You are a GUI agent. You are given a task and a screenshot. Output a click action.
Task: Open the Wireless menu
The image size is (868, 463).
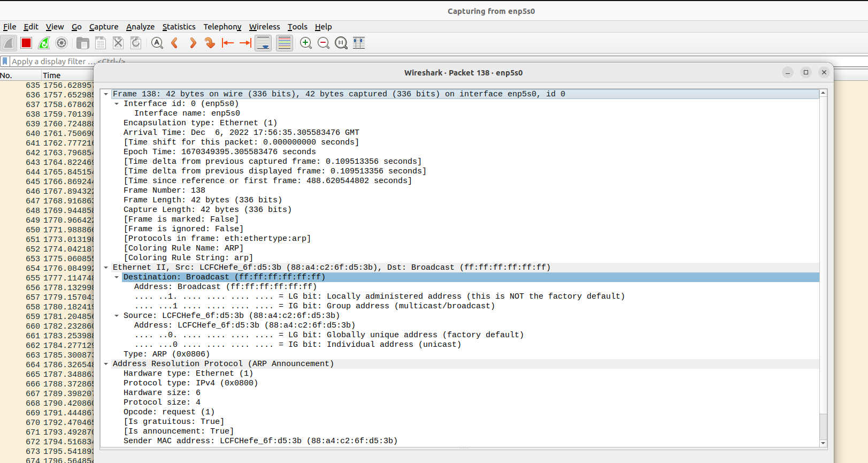pyautogui.click(x=264, y=27)
